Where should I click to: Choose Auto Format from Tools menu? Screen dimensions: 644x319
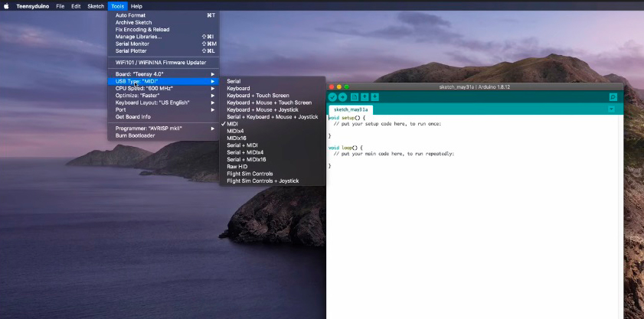pyautogui.click(x=163, y=15)
